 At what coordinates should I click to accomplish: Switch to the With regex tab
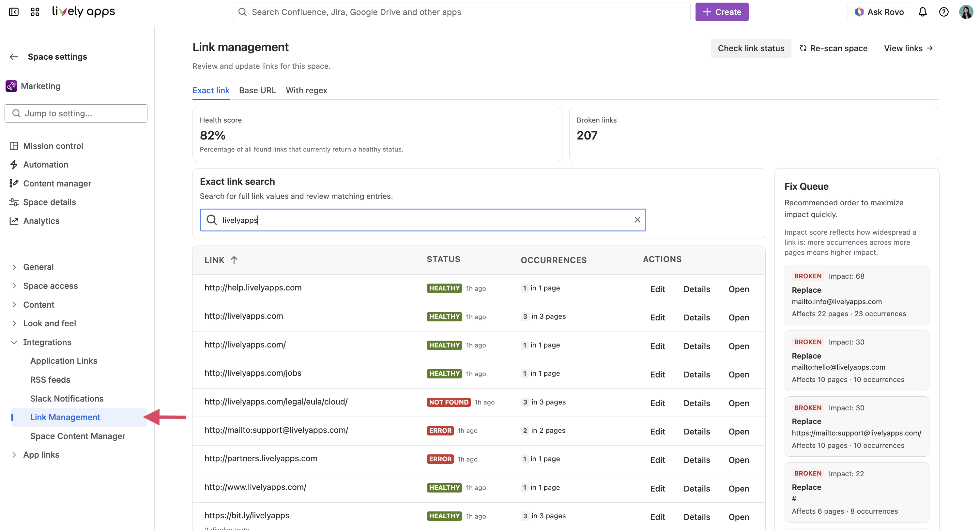306,90
